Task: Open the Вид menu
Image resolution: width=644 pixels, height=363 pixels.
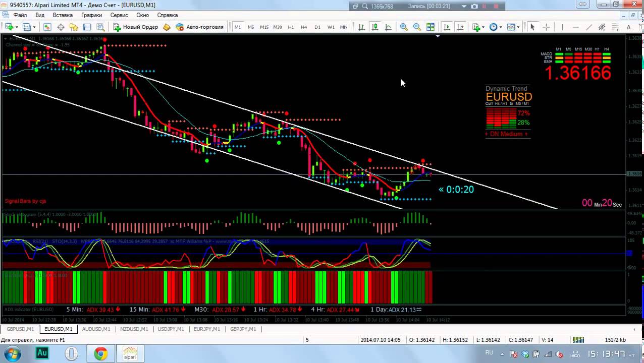Action: [39, 15]
